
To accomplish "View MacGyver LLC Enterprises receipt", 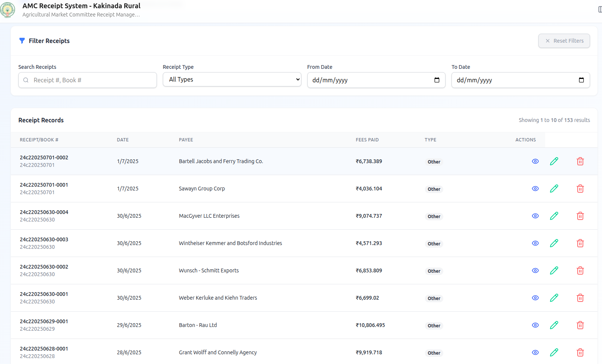I will (535, 216).
